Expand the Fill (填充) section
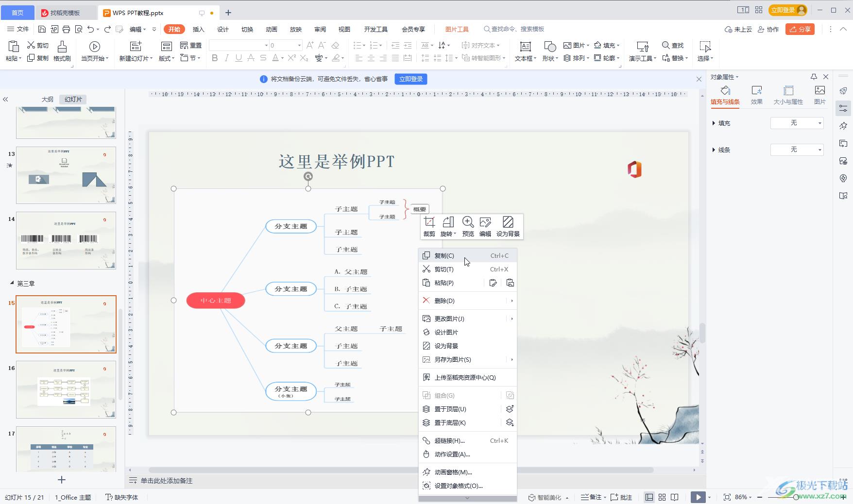 (714, 123)
